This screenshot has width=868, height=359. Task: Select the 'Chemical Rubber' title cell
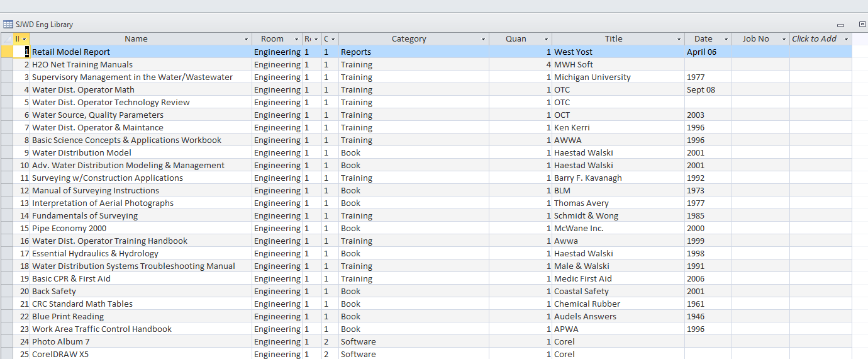click(618, 304)
